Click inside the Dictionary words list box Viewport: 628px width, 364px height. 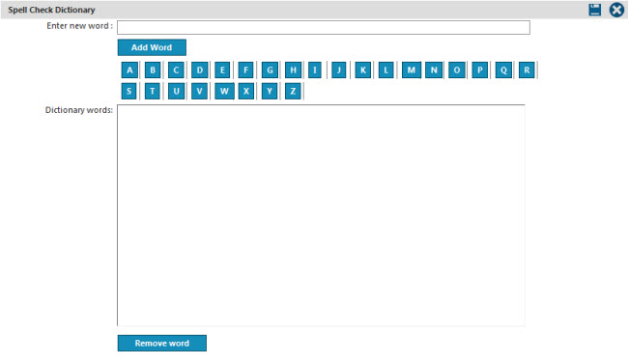[321, 215]
